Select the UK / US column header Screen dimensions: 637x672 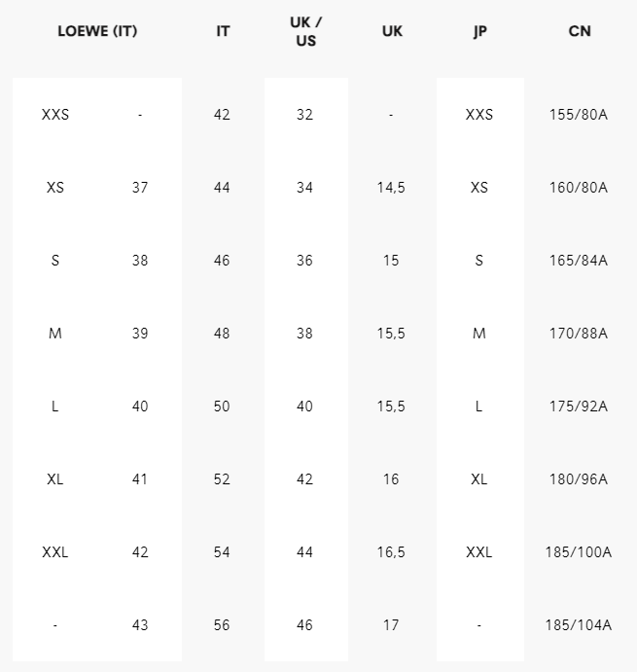pos(305,31)
